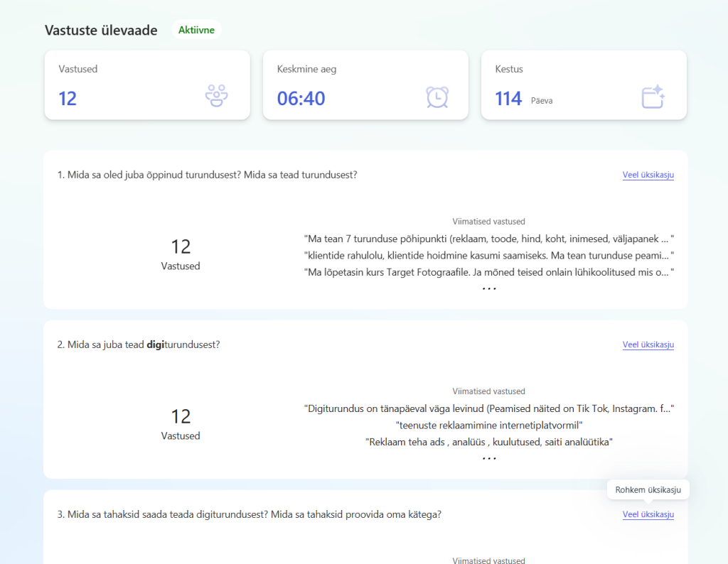Click the question 2 title about digiturundus
Image resolution: width=728 pixels, height=564 pixels.
tap(139, 345)
